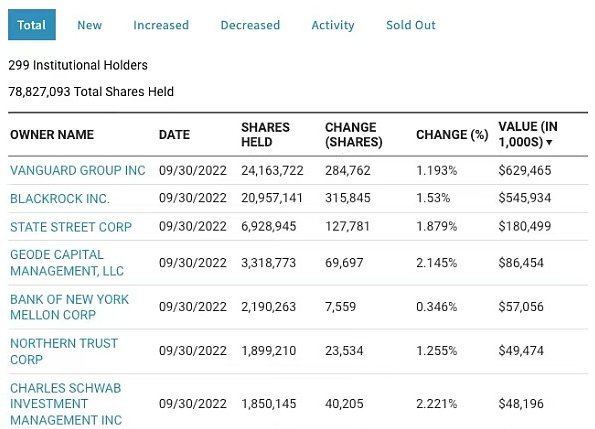
Task: Select BNY Mellon value $57,056
Action: pos(521,306)
